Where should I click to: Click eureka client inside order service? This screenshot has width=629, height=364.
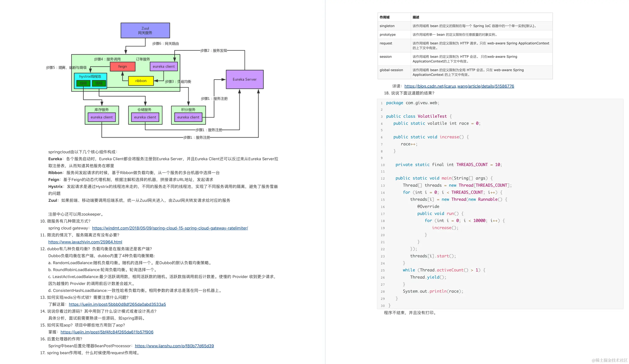click(x=163, y=67)
